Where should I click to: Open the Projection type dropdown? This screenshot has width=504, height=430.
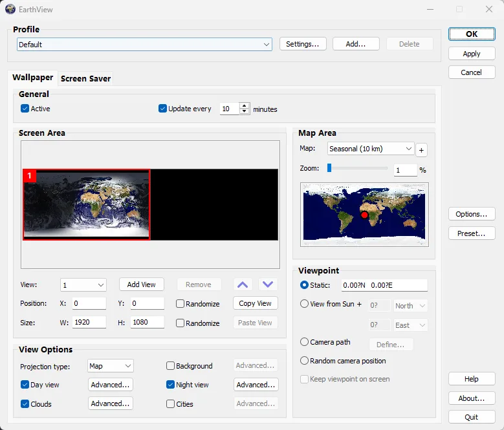[x=110, y=366]
